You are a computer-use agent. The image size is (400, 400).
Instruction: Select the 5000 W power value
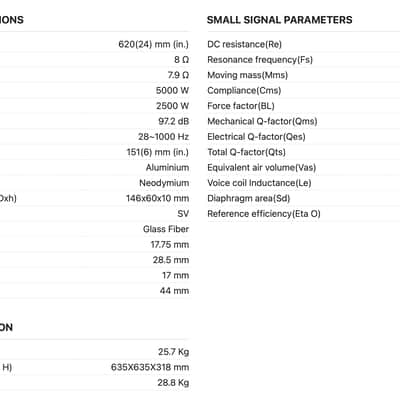coord(172,90)
